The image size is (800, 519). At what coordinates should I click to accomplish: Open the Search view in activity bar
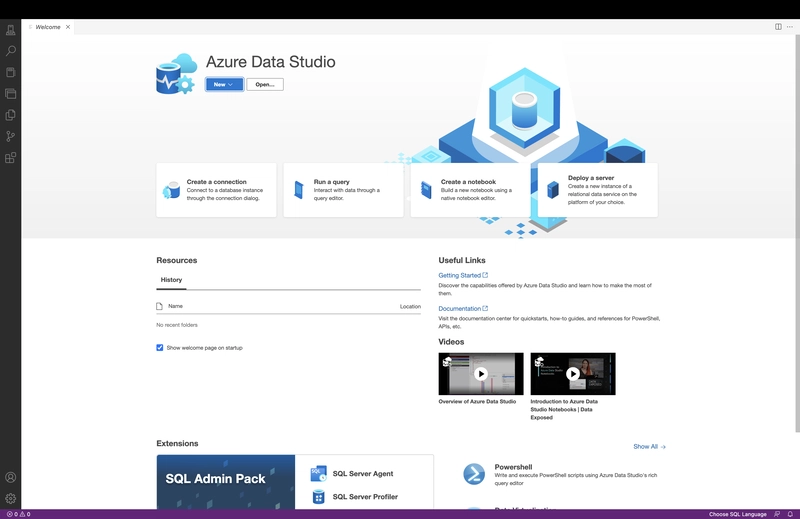point(10,51)
